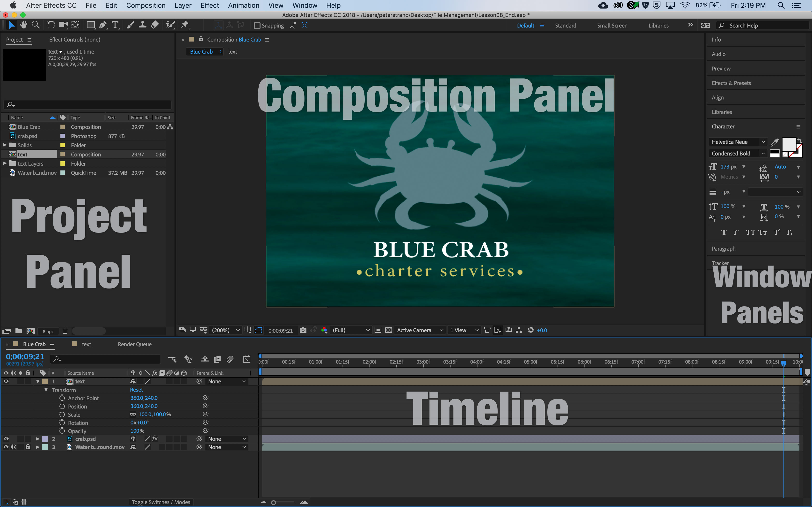The height and width of the screenshot is (507, 812).
Task: Open the Active Camera dropdown
Action: 420,330
